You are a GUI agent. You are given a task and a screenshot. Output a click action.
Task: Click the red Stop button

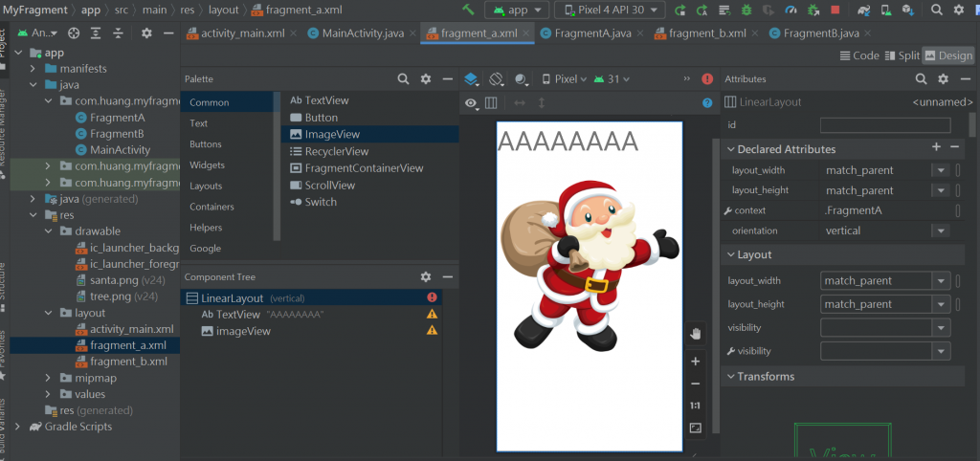pos(835,10)
